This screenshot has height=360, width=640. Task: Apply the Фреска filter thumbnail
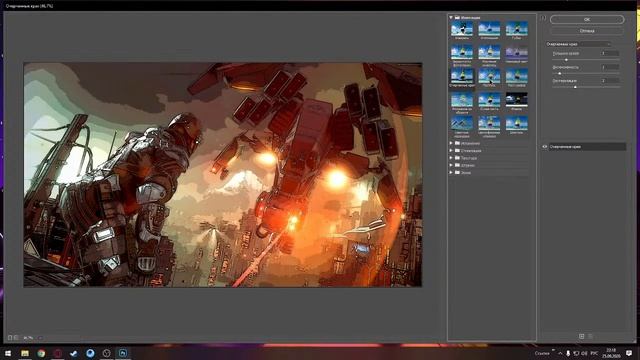tap(516, 100)
